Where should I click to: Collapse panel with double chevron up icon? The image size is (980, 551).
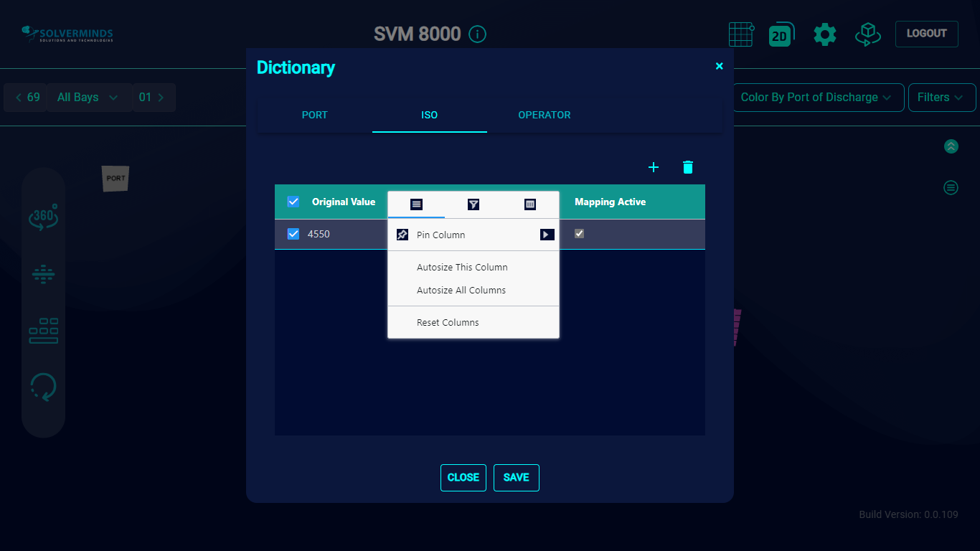coord(951,146)
